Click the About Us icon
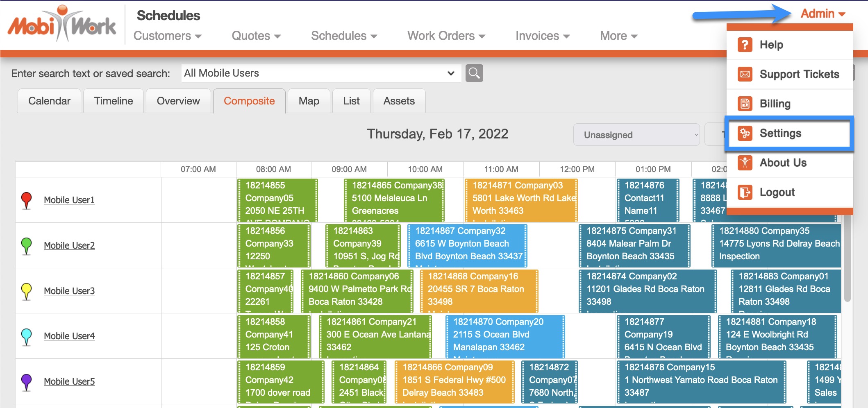868x408 pixels. pyautogui.click(x=745, y=163)
